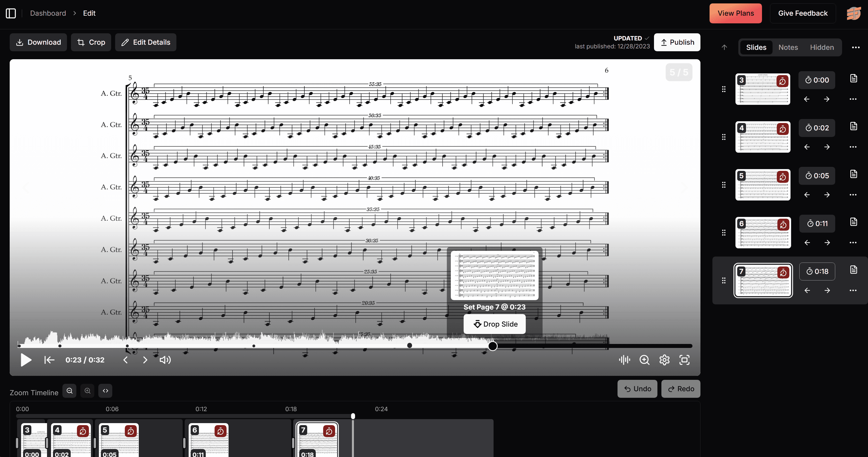Viewport: 868px width, 457px height.
Task: Click the crop icon on the Crop button
Action: click(x=81, y=42)
